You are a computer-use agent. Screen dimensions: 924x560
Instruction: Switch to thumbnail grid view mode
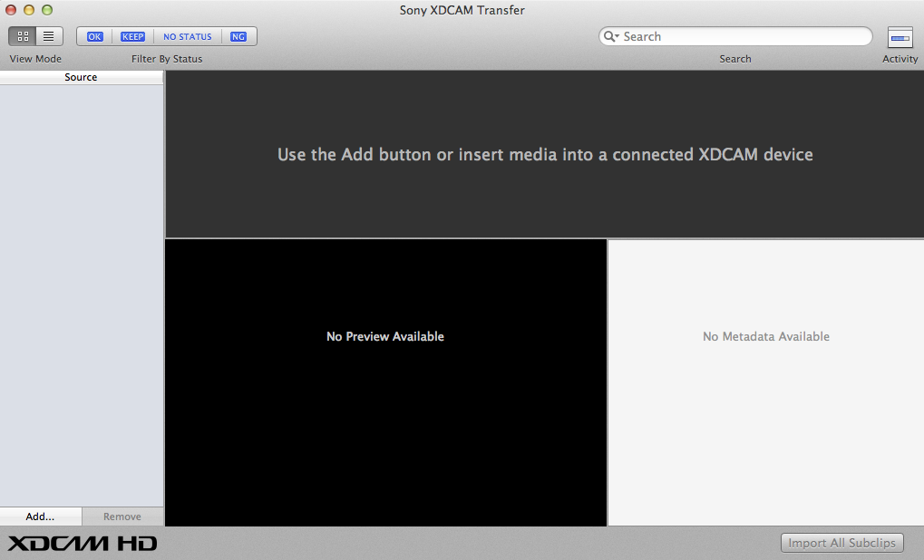coord(23,36)
